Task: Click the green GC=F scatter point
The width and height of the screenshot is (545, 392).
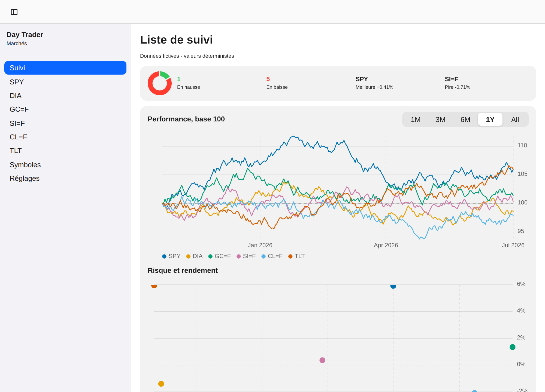Action: 513,347
